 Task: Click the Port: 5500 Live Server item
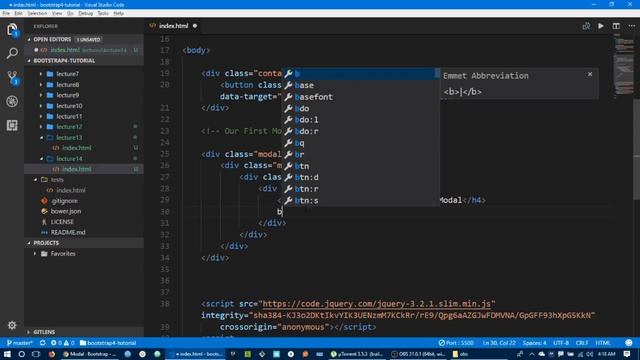[456, 343]
